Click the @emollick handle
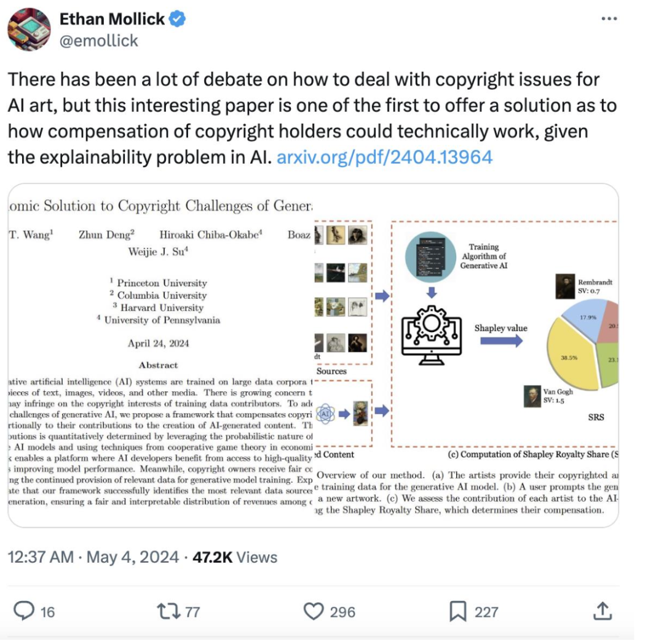Image resolution: width=664 pixels, height=644 pixels. click(x=98, y=41)
